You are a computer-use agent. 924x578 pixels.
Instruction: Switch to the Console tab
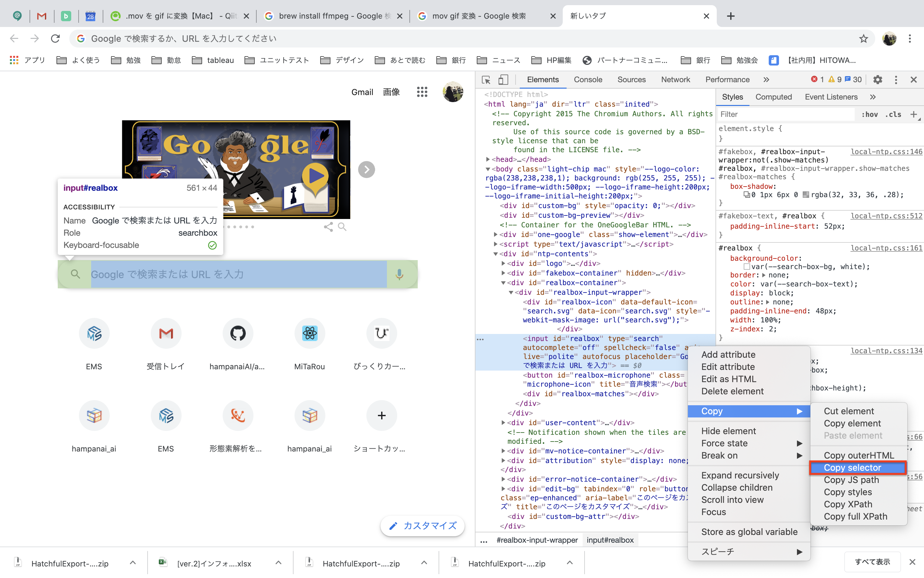tap(588, 80)
